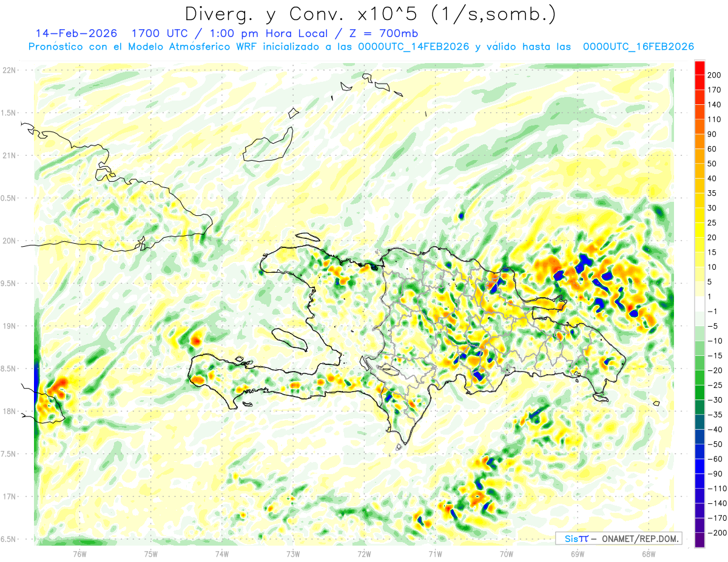The width and height of the screenshot is (728, 562).
Task: Click the '-1' color scale label
Action: (x=713, y=311)
